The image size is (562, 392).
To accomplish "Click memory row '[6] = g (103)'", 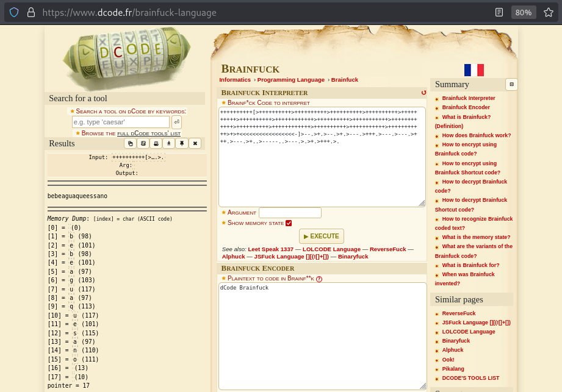I will coord(71,280).
